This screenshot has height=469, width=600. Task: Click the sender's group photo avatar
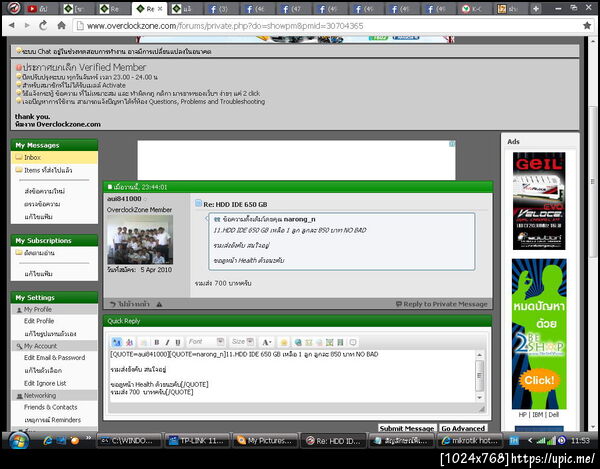point(140,239)
